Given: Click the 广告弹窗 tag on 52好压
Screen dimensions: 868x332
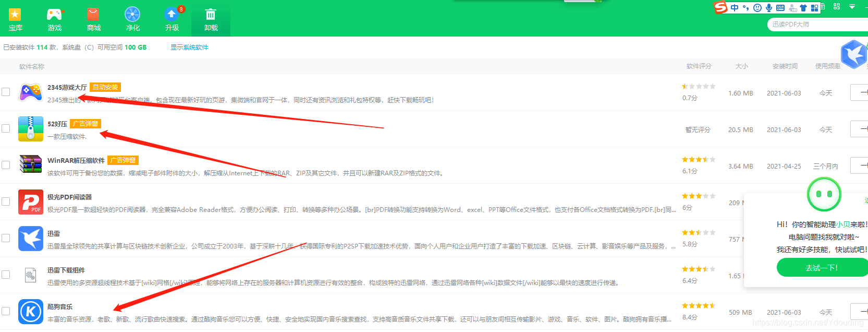Looking at the screenshot, I should pos(85,124).
